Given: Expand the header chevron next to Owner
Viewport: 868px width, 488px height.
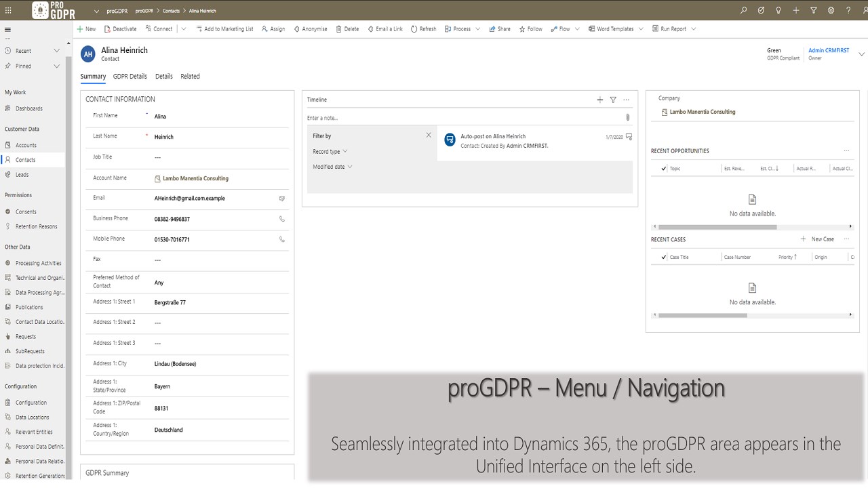Looking at the screenshot, I should [x=862, y=54].
